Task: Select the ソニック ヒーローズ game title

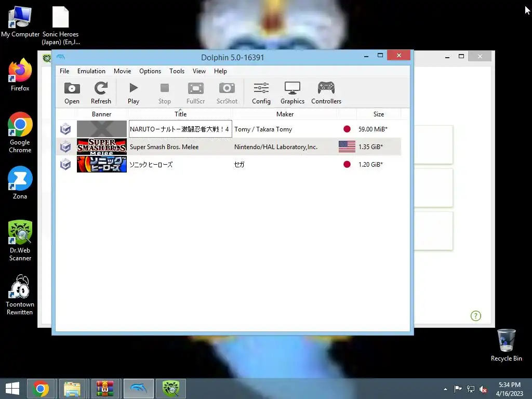Action: coord(151,165)
